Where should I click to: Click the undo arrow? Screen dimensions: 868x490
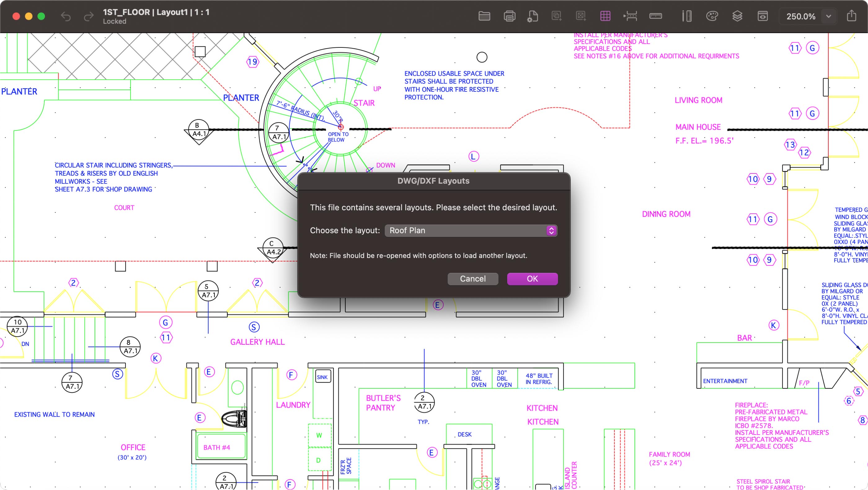pyautogui.click(x=66, y=16)
